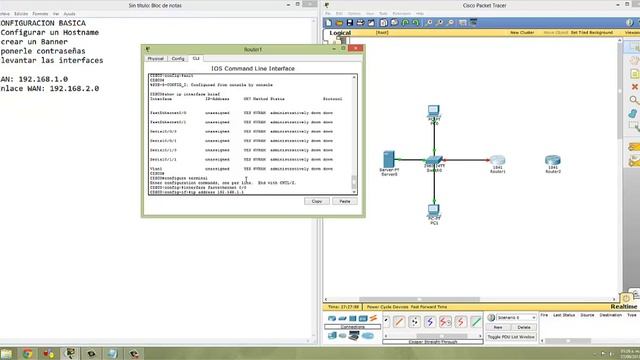Pick orange Copper Straight-Through cable

pyautogui.click(x=399, y=322)
